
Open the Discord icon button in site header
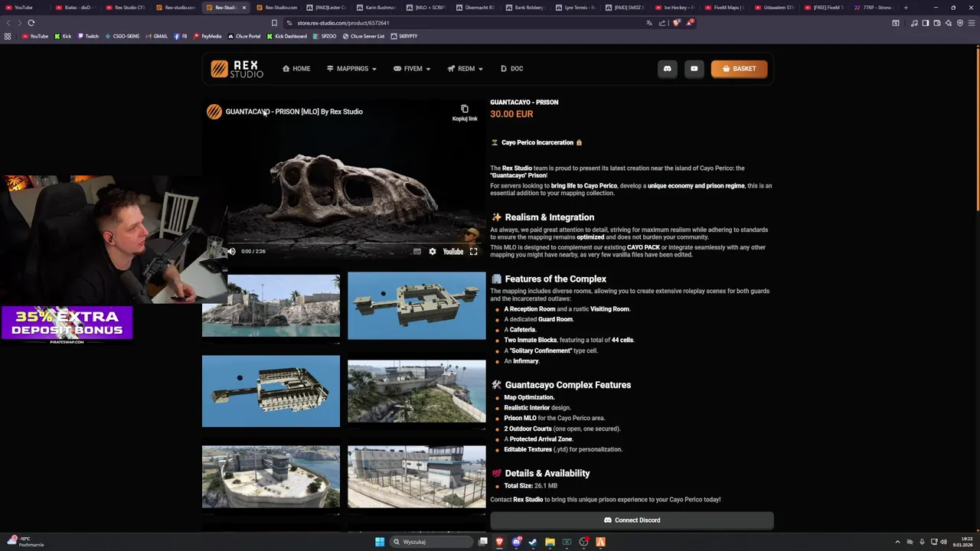667,69
